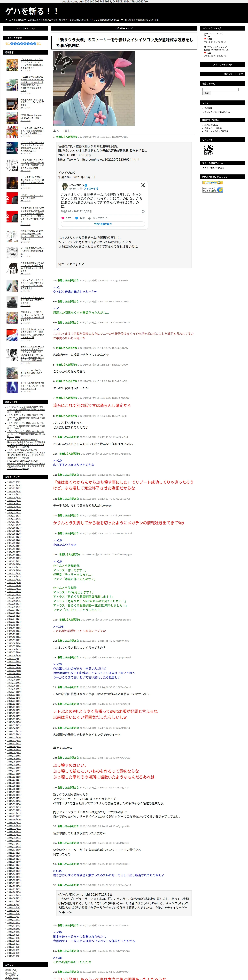
Task: Open the famitsu.com news URL link
Action: 98,160
